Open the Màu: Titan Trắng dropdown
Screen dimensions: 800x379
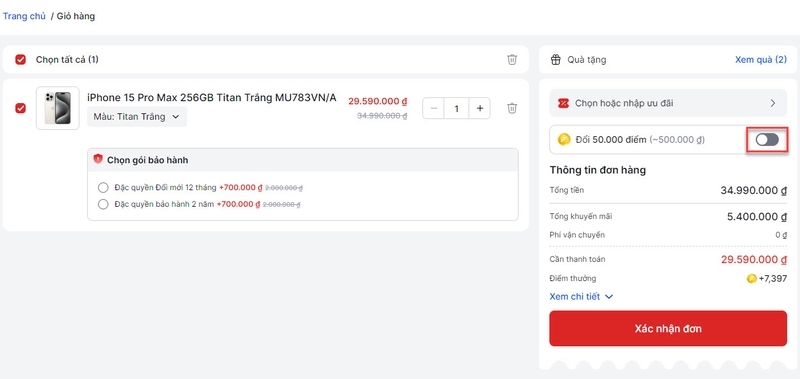(137, 117)
